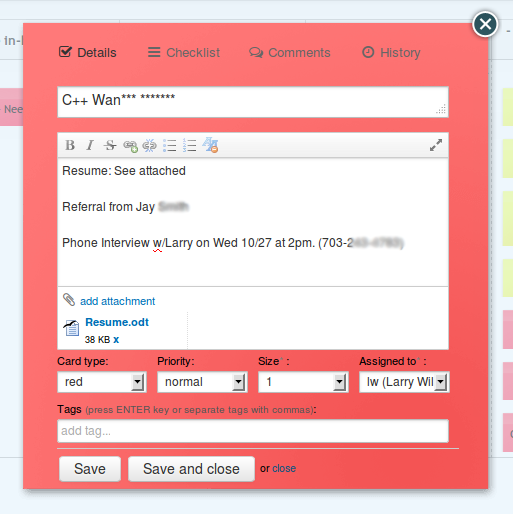The height and width of the screenshot is (514, 513).
Task: Insert a numbered list
Action: pos(189,146)
